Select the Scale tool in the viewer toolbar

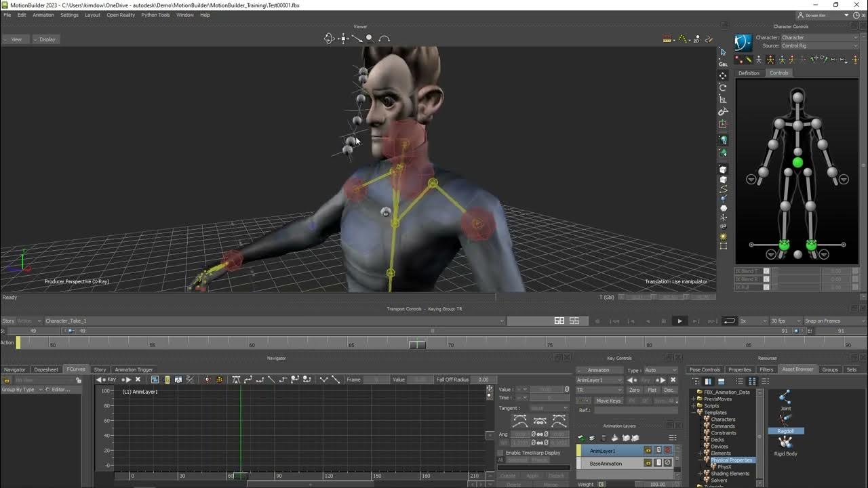[x=723, y=100]
